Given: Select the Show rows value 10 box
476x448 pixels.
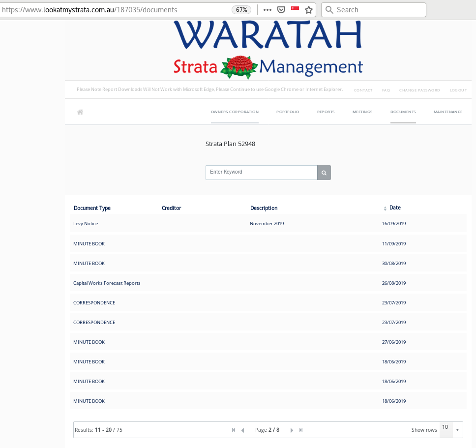Looking at the screenshot, I should click(446, 429).
